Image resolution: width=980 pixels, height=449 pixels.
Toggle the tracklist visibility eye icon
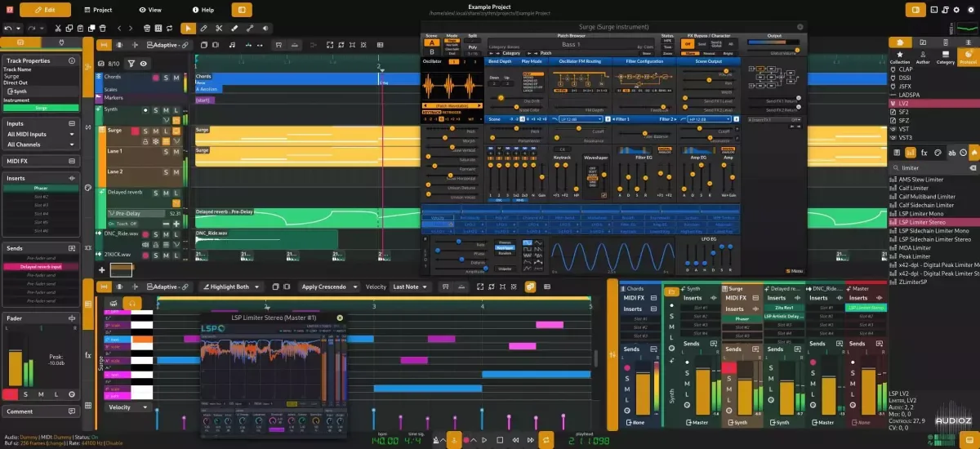[x=144, y=63]
